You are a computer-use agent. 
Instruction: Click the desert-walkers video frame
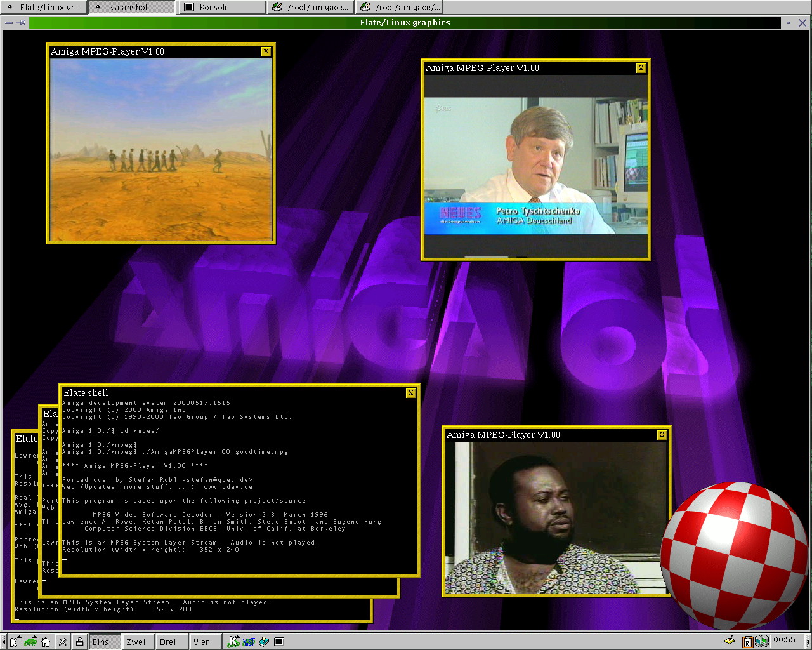pyautogui.click(x=161, y=150)
